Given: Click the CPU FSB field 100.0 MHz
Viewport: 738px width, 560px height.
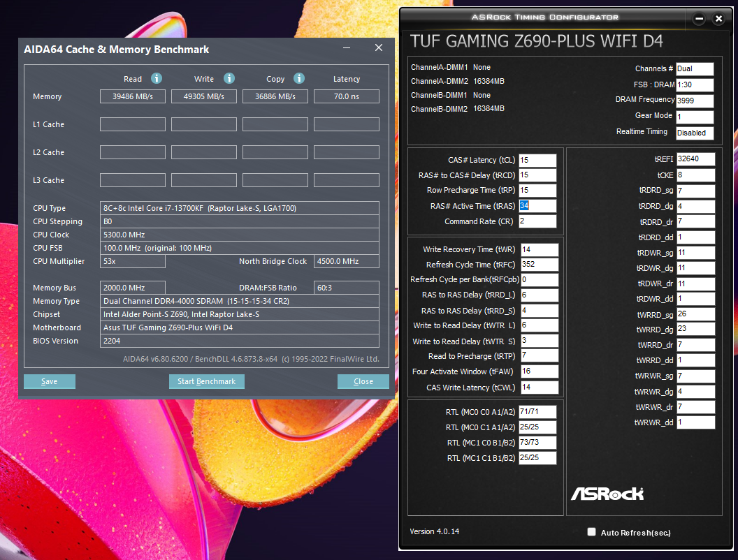Looking at the screenshot, I should (240, 248).
